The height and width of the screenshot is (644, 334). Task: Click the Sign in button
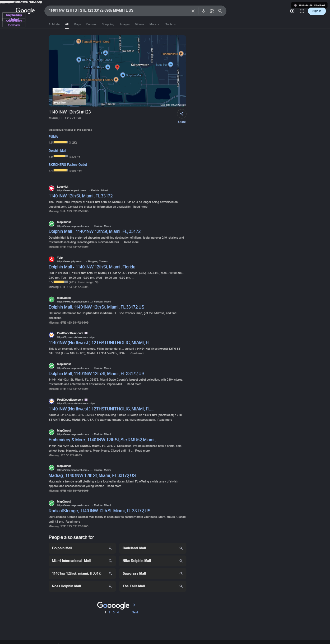pos(317,11)
